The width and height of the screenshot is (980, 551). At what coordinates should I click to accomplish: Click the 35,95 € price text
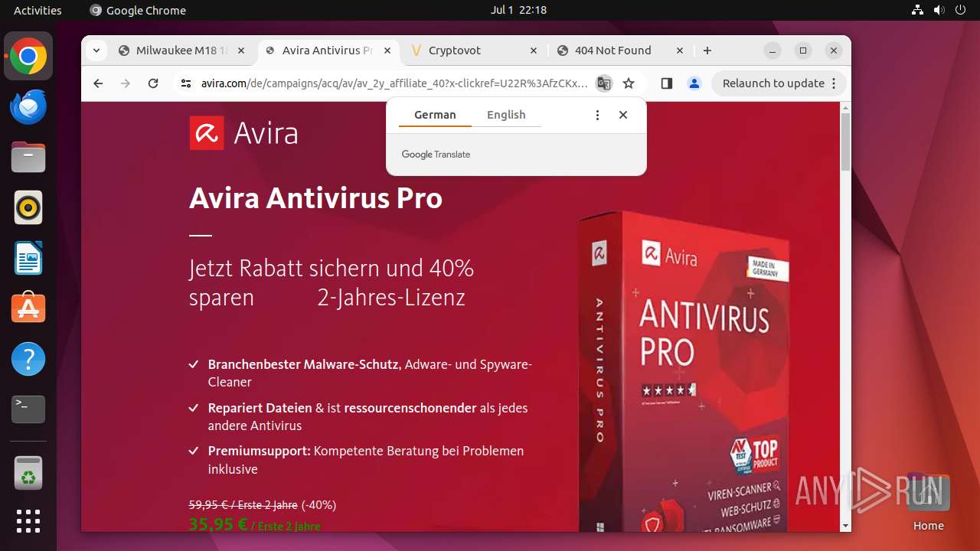tap(218, 525)
